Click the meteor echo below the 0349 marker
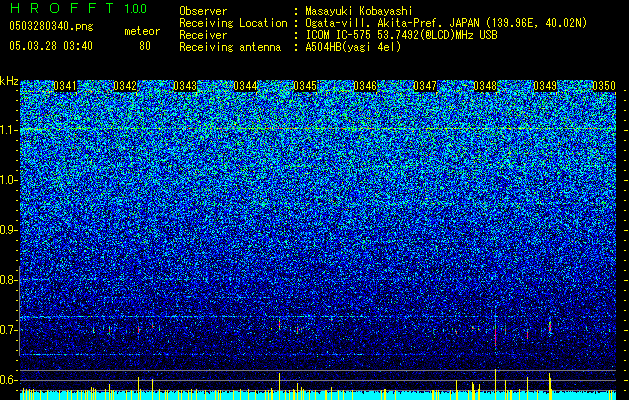Screen dimensions: 629x400 550,326
